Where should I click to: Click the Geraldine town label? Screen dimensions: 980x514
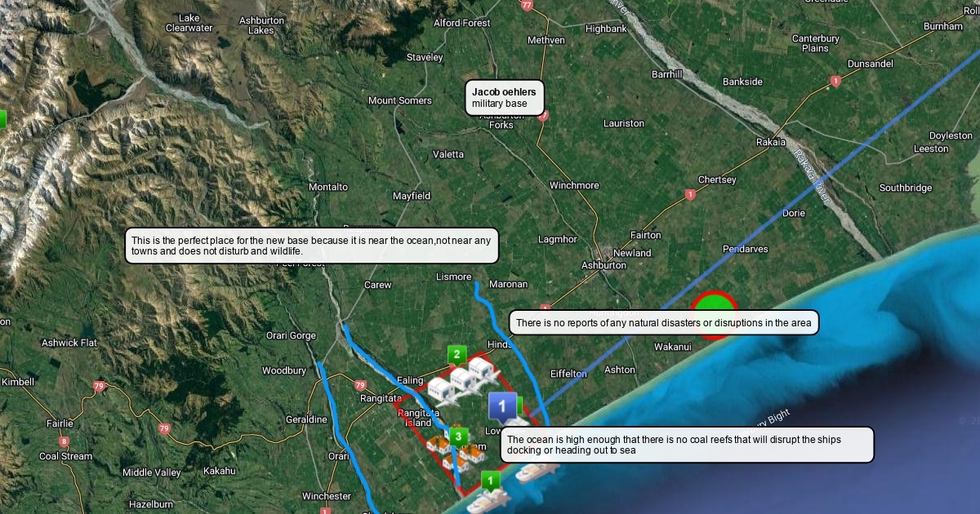[306, 419]
